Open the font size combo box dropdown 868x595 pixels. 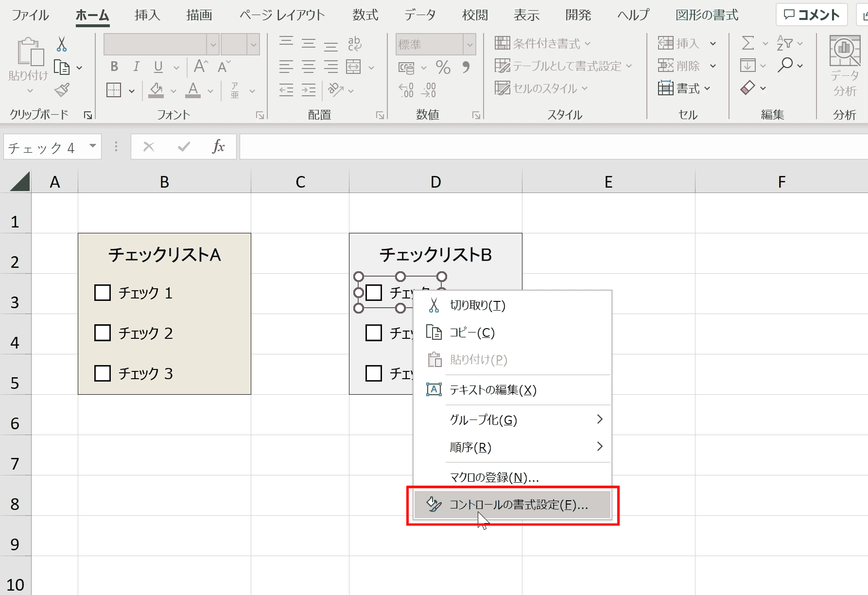(x=253, y=45)
